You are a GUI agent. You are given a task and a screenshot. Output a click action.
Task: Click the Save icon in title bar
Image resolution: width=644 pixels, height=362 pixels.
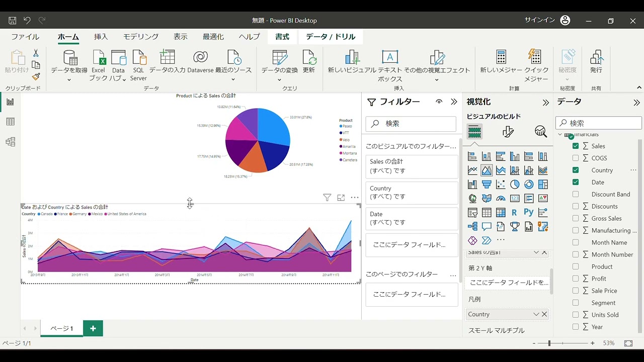[x=13, y=21]
